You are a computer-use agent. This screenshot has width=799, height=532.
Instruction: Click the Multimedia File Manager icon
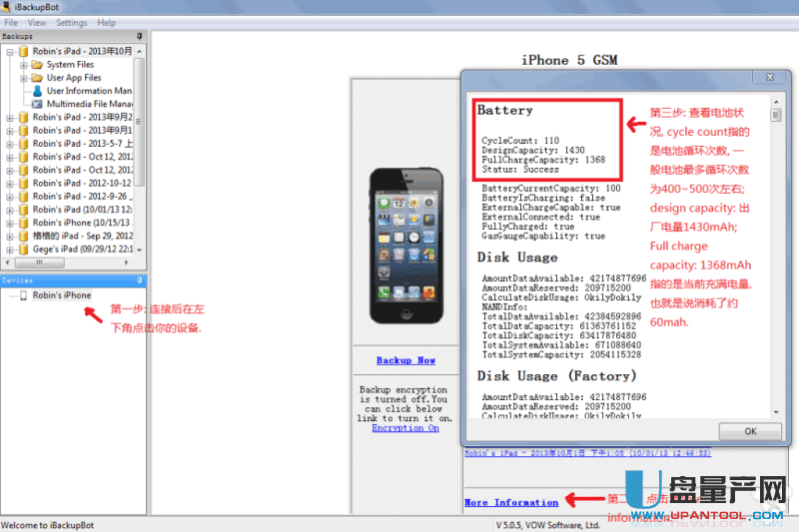coord(37,104)
